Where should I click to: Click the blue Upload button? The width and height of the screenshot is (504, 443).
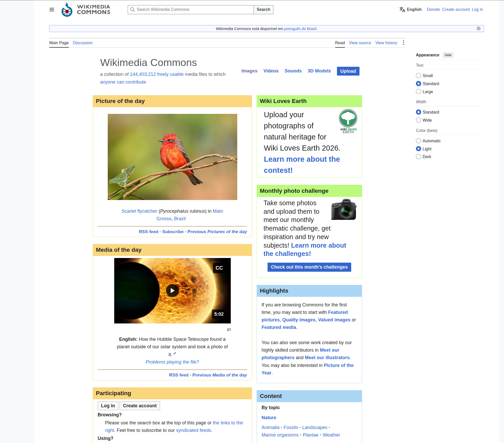coord(348,71)
